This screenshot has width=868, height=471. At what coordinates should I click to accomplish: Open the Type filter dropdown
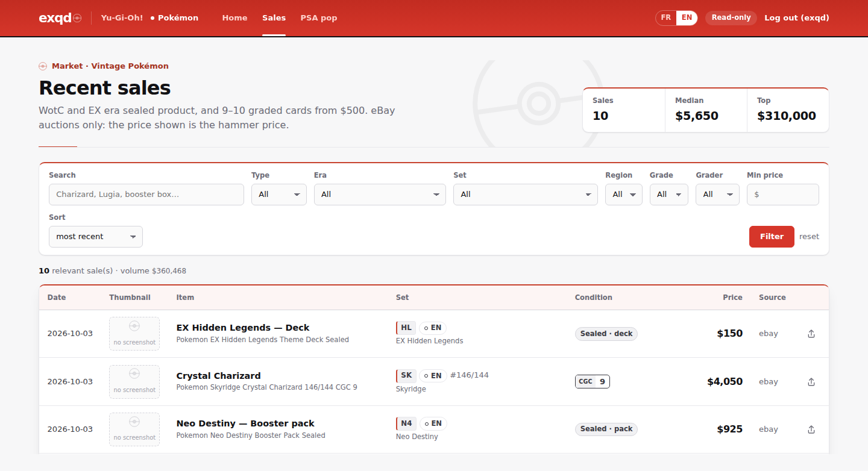[x=279, y=195]
